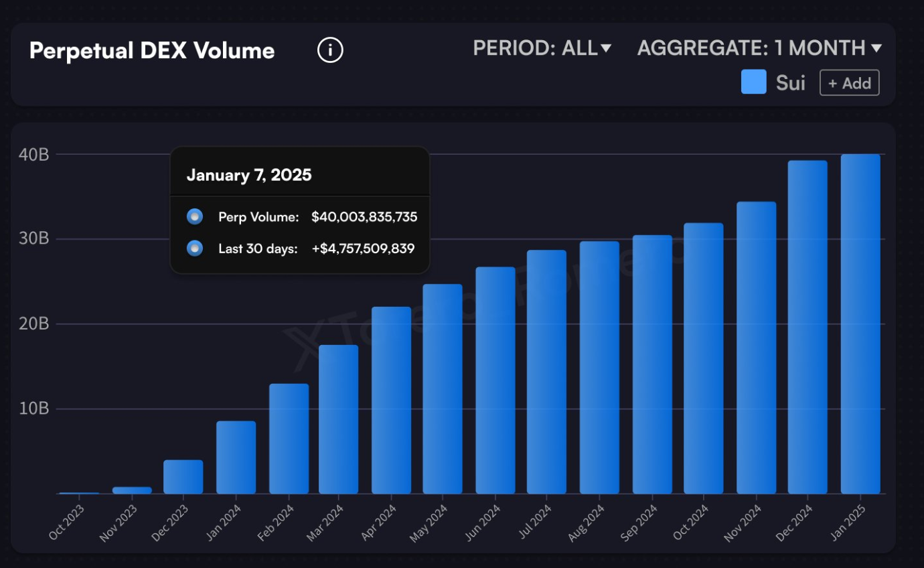Click the Last 30 days bullet indicator
This screenshot has height=568, width=924.
[194, 248]
